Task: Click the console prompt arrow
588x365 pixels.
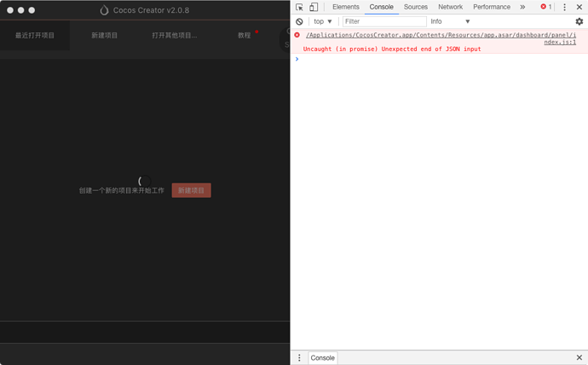Action: [297, 59]
